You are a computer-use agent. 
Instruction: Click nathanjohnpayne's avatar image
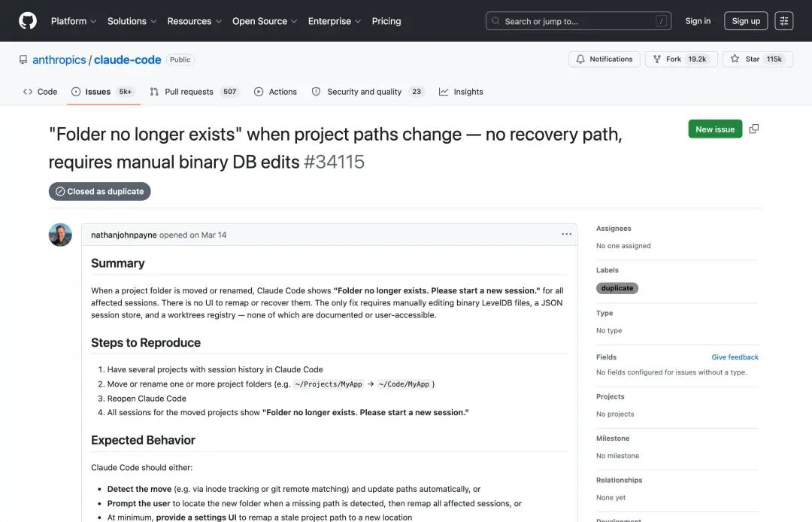[x=60, y=235]
